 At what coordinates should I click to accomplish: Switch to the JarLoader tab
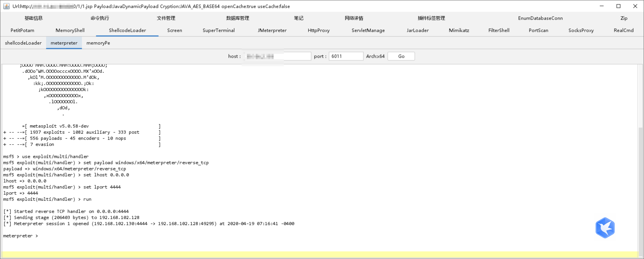tap(418, 30)
